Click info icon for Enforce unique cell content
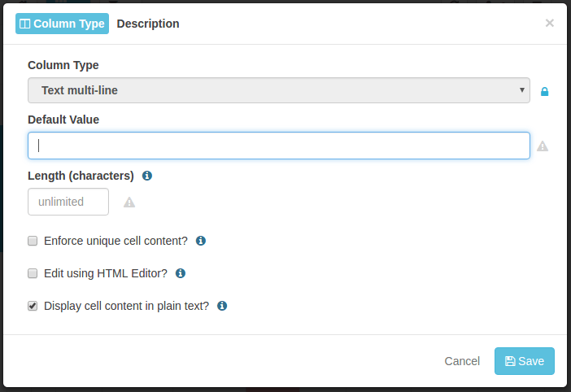Image resolution: width=571 pixels, height=392 pixels. pyautogui.click(x=201, y=241)
